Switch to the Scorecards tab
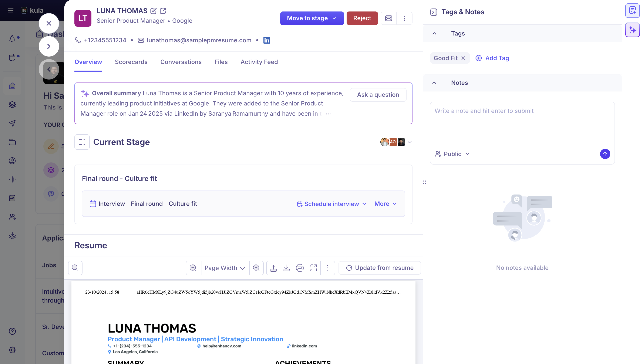Image resolution: width=643 pixels, height=364 pixels. coord(131,62)
